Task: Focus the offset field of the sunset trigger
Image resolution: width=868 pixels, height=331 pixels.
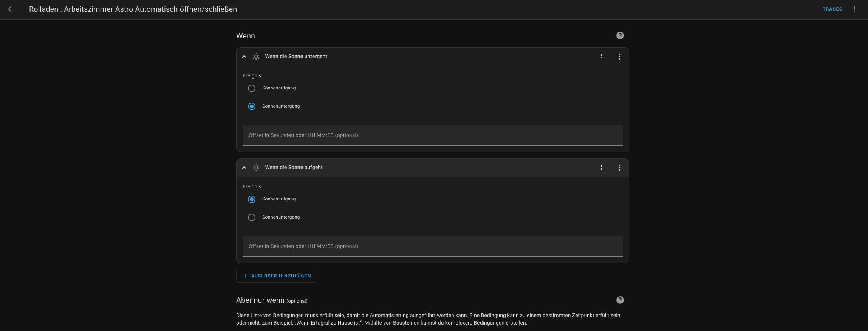Action: click(432, 135)
